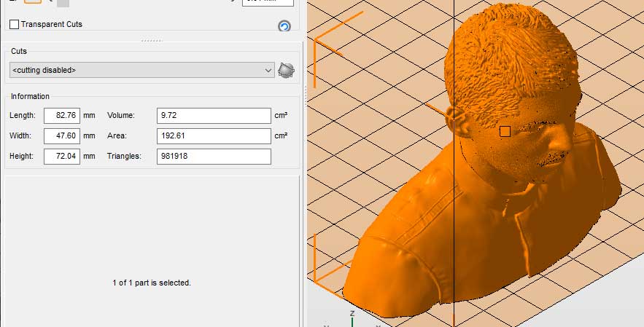This screenshot has height=327, width=644.
Task: Click the Triangles field showing 981918
Action: tap(214, 157)
